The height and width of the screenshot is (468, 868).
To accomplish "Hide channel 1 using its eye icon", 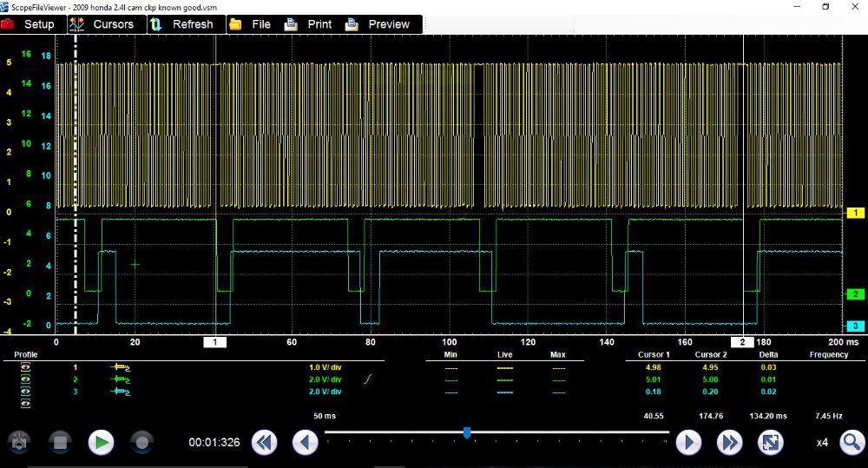I will pos(25,367).
